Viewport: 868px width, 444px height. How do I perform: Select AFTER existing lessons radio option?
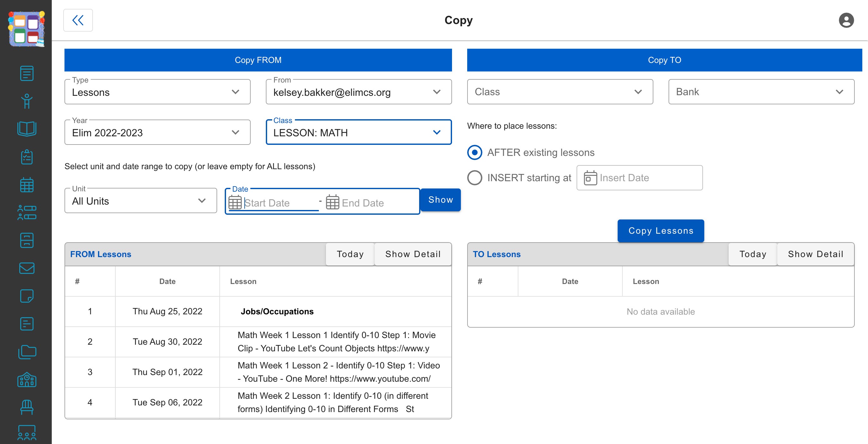tap(475, 152)
